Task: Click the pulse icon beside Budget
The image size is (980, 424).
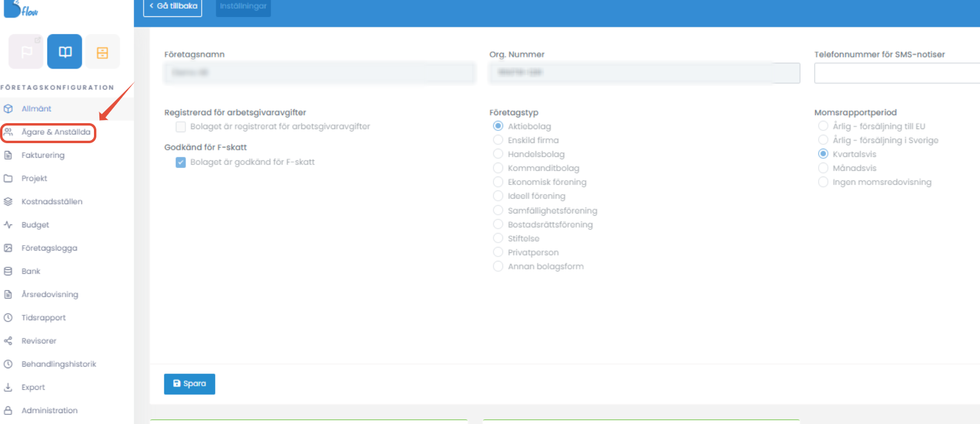Action: pos(8,224)
